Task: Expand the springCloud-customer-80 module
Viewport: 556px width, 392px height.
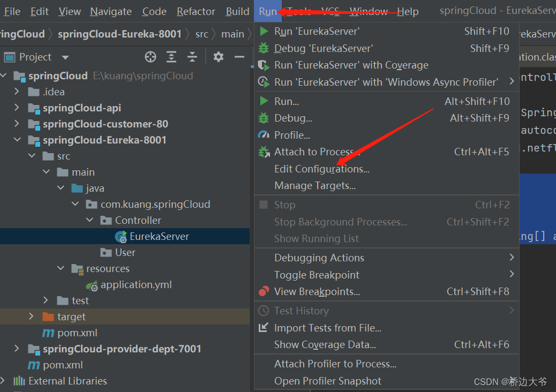Action: click(x=17, y=124)
